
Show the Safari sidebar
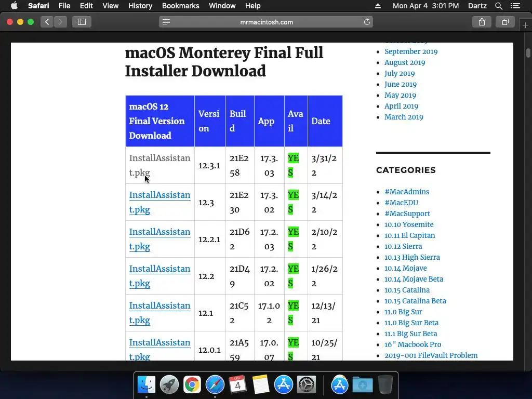[82, 22]
